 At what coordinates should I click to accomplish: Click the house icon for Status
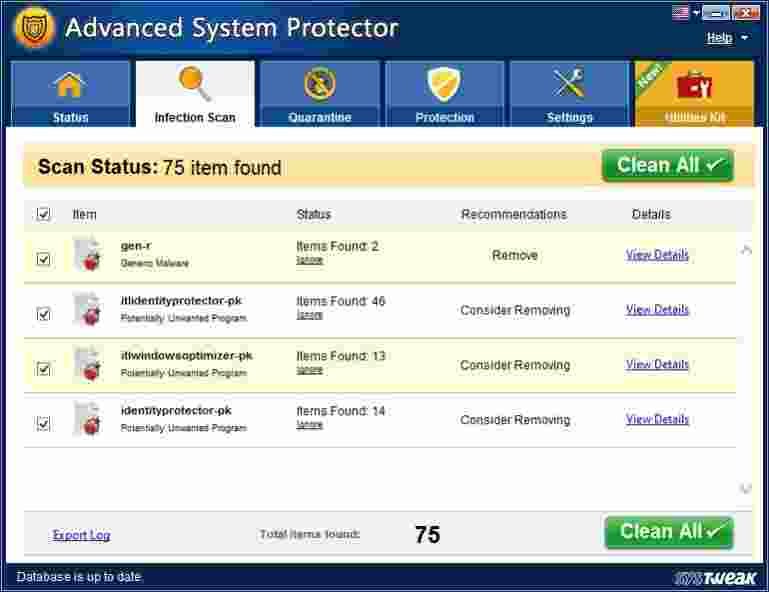(x=70, y=85)
